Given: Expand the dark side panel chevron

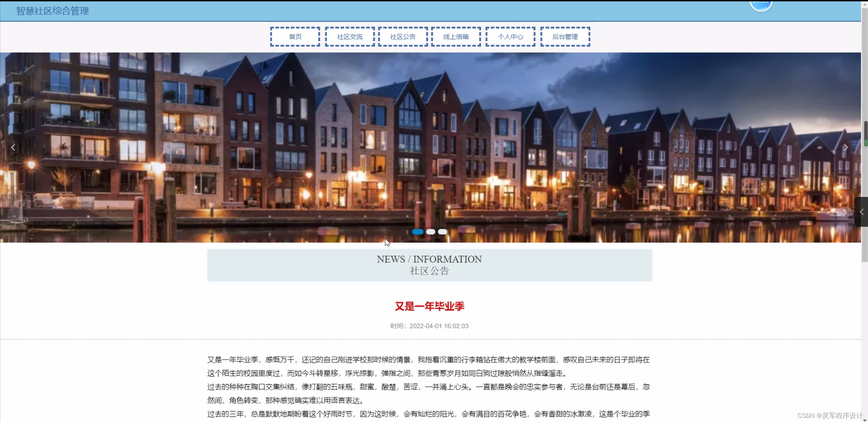Looking at the screenshot, I should [861, 212].
